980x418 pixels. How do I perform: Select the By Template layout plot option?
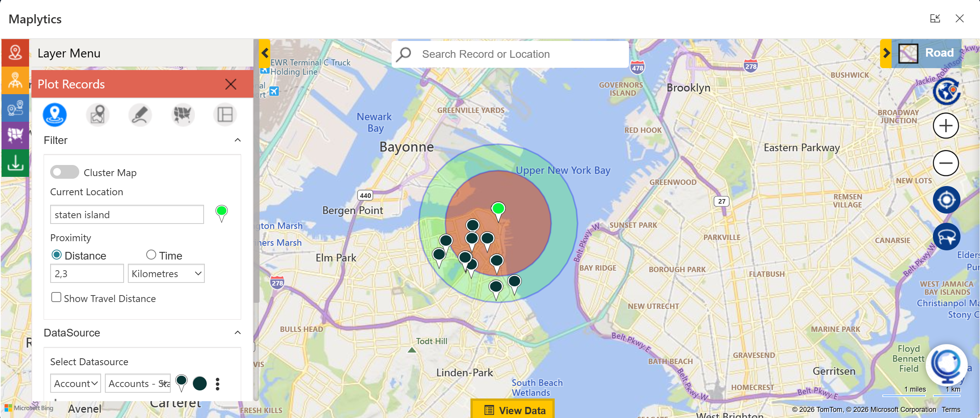225,114
